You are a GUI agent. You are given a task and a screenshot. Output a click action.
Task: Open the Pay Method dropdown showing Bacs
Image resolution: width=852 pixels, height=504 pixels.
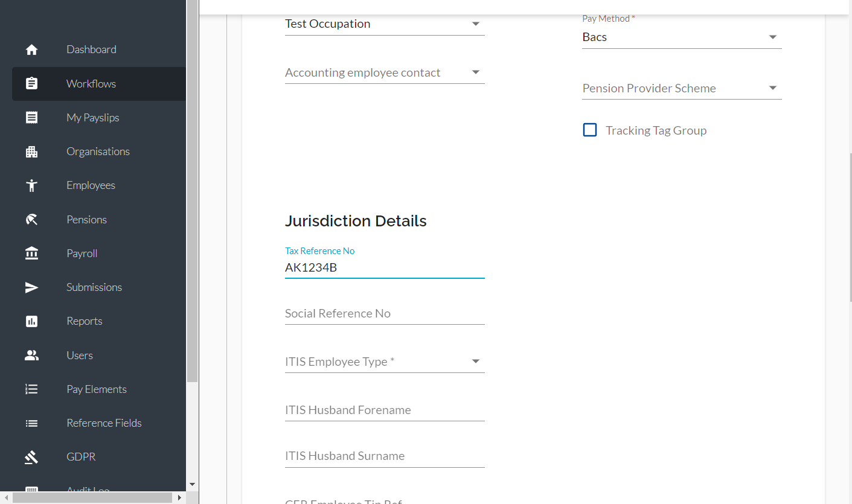coord(682,37)
